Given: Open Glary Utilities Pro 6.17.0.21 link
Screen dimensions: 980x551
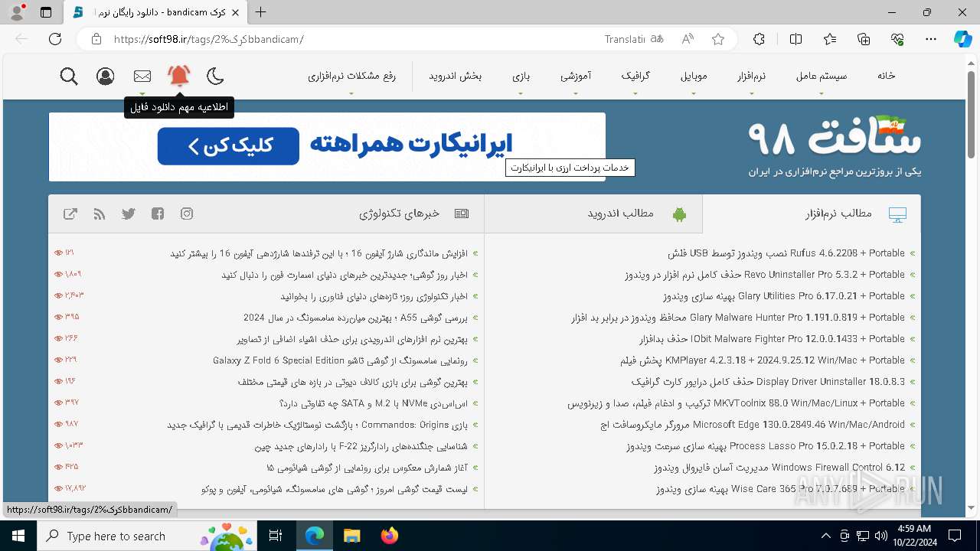Looking at the screenshot, I should [784, 296].
